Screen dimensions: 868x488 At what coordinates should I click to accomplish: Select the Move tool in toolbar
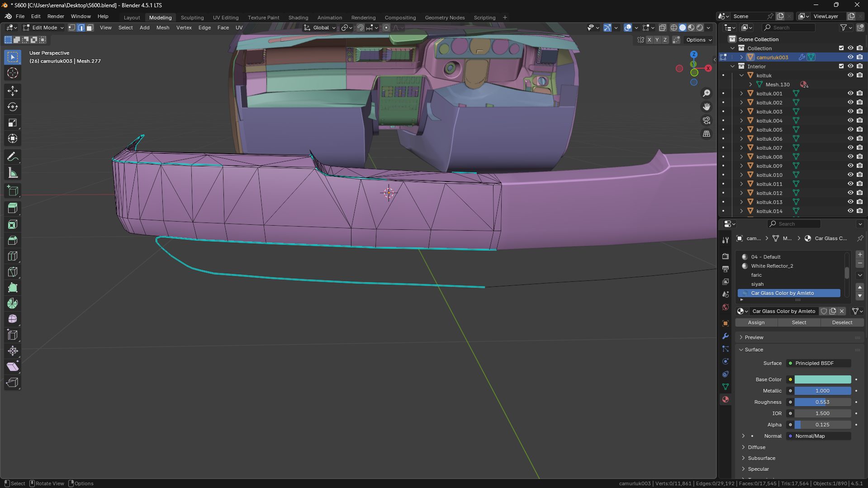(13, 91)
